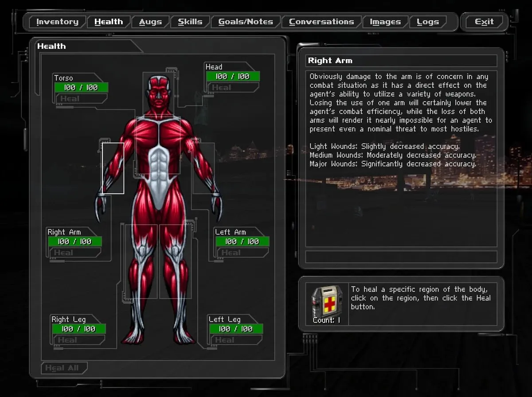The height and width of the screenshot is (397, 532).
Task: Select the left arm region on figure
Action: coord(203,168)
